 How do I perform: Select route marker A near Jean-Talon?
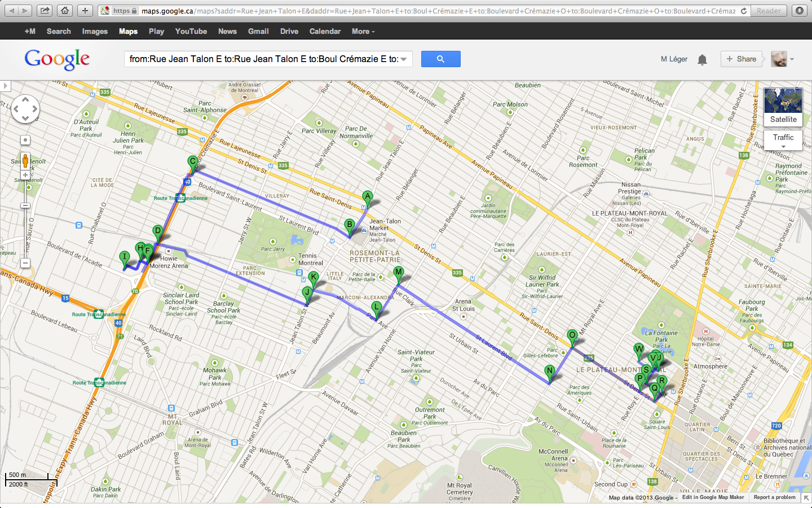point(368,199)
